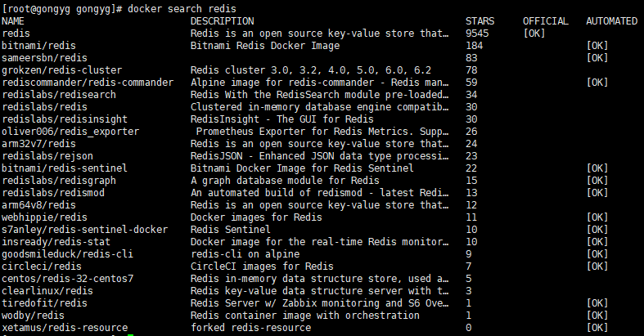Click the xetamus/redis-resource image name

(65, 328)
